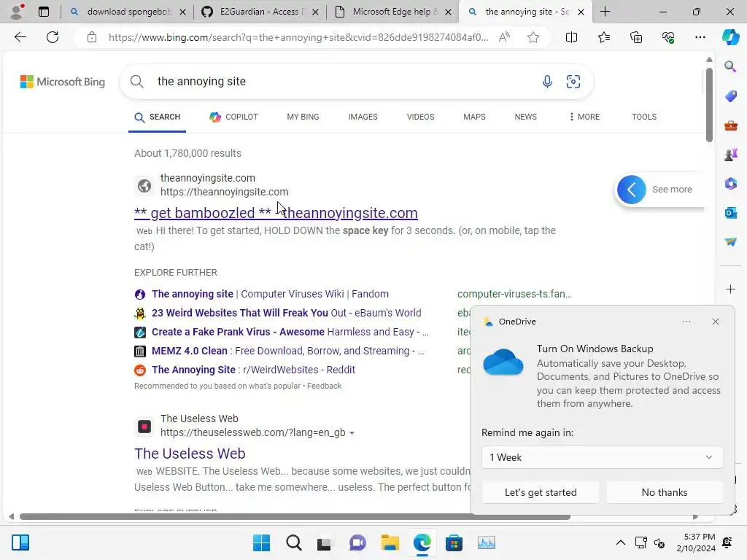This screenshot has height=560, width=747.
Task: Click the Feedback link under recommendations
Action: click(x=324, y=386)
